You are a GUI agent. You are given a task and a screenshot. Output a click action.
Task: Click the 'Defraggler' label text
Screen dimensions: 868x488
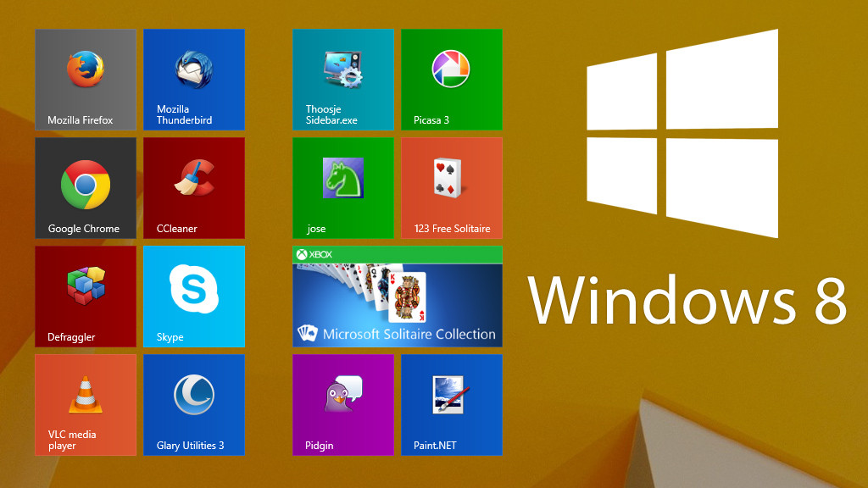click(x=71, y=337)
